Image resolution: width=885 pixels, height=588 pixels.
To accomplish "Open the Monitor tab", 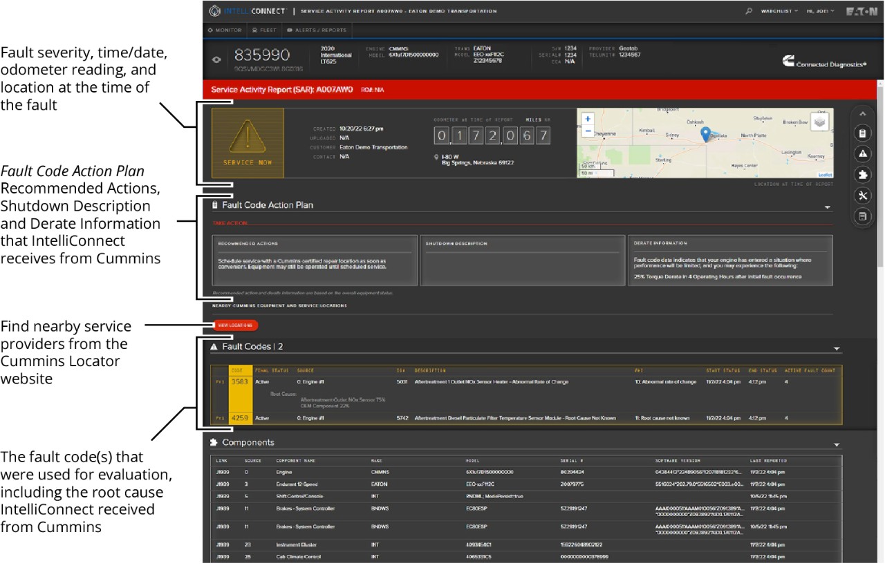I will coord(225,30).
